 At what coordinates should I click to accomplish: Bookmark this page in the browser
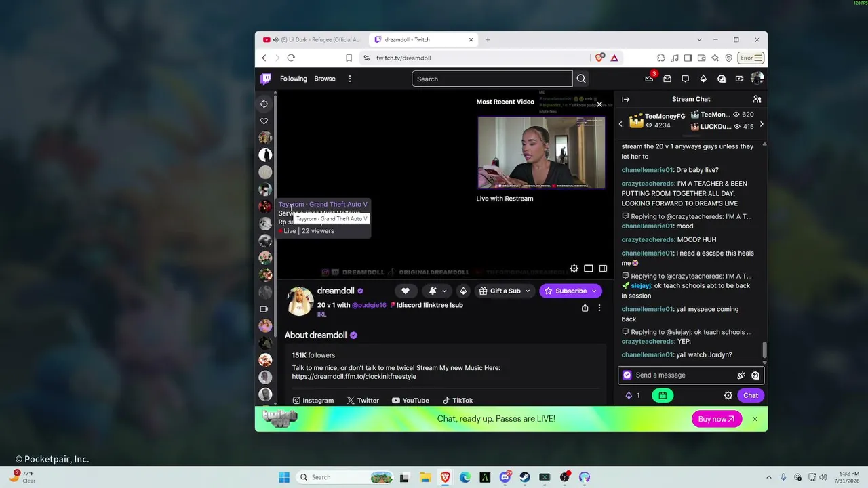point(349,58)
